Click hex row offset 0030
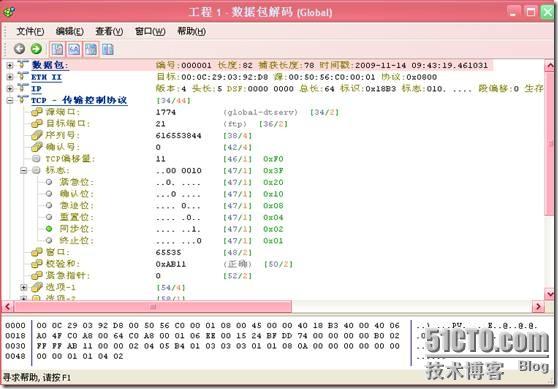This screenshot has height=389, width=558. [15, 346]
